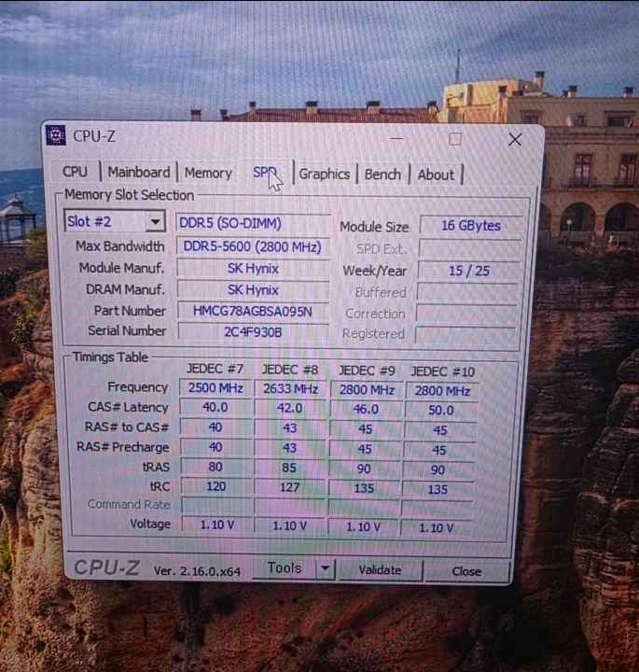
Task: Select the SPD tab
Action: coord(267,173)
